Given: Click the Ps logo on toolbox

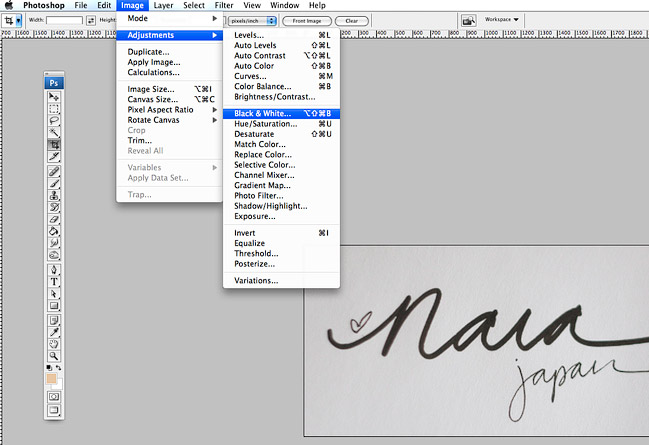Looking at the screenshot, I should coord(54,83).
